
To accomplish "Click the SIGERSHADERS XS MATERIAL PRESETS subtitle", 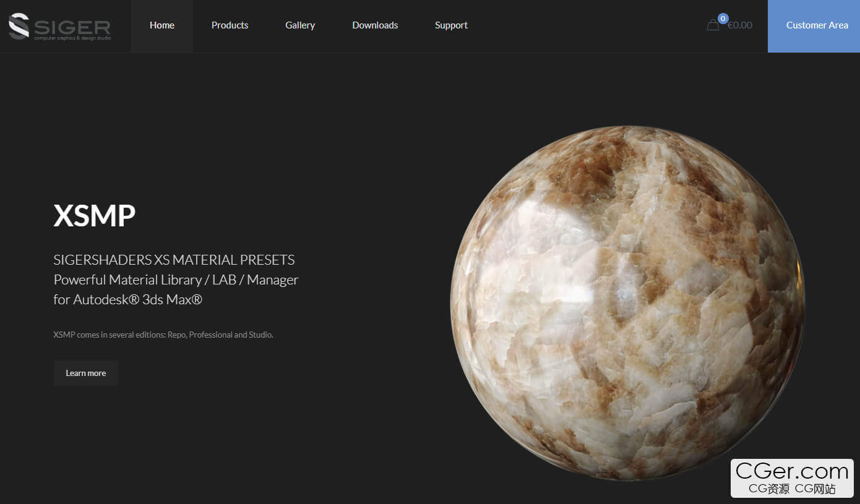I will [174, 260].
